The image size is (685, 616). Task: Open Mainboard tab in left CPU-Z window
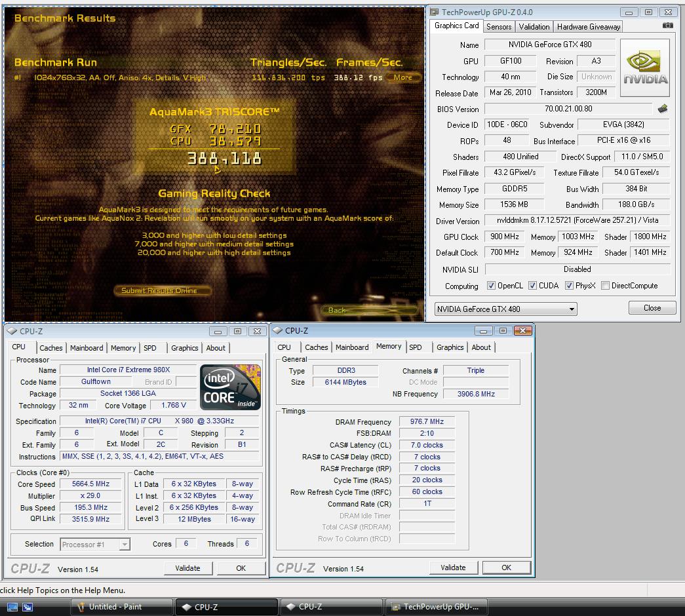[87, 348]
